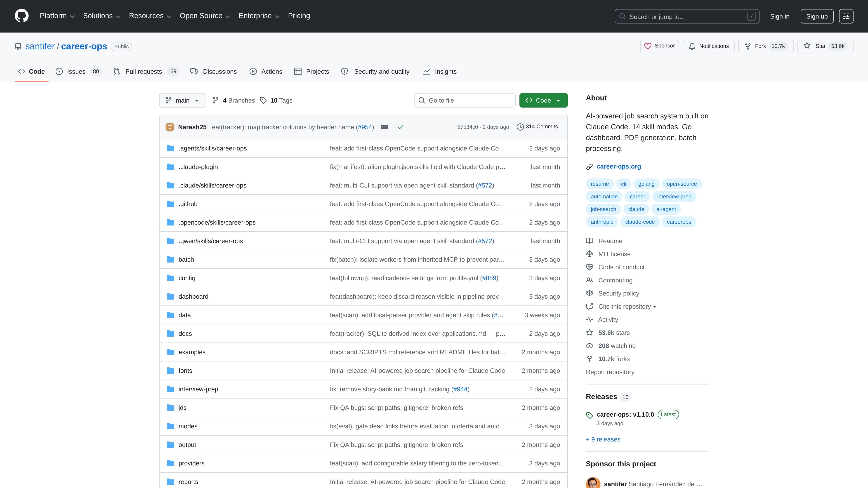Click the Report repository link
868x488 pixels.
point(610,372)
